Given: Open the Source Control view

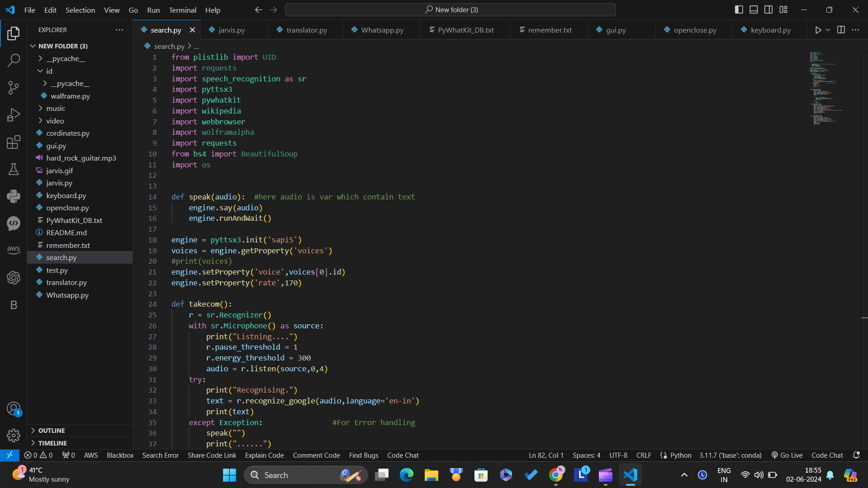Looking at the screenshot, I should [x=14, y=88].
